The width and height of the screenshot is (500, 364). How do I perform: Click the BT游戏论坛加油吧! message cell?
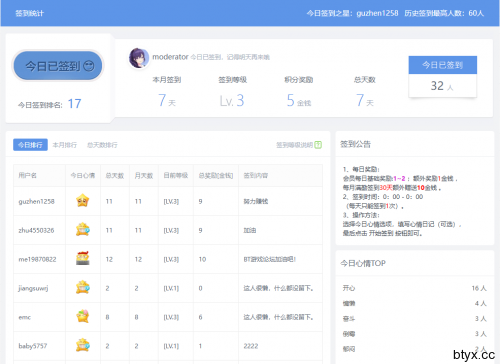(270, 259)
